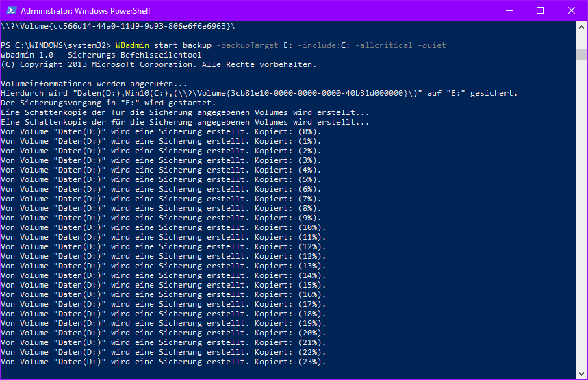588x380 pixels.
Task: Click the 'Der Sicherungsvorgang in "E:"' line
Action: point(108,103)
